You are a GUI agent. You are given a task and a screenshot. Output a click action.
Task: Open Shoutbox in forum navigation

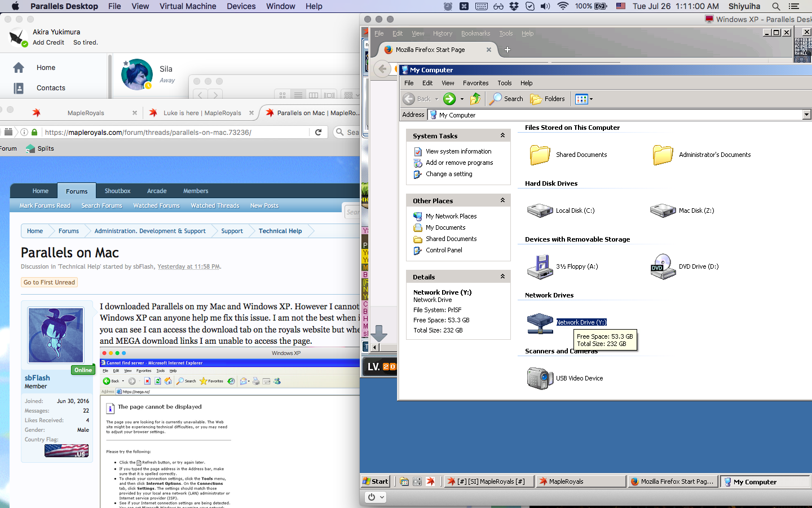point(117,191)
